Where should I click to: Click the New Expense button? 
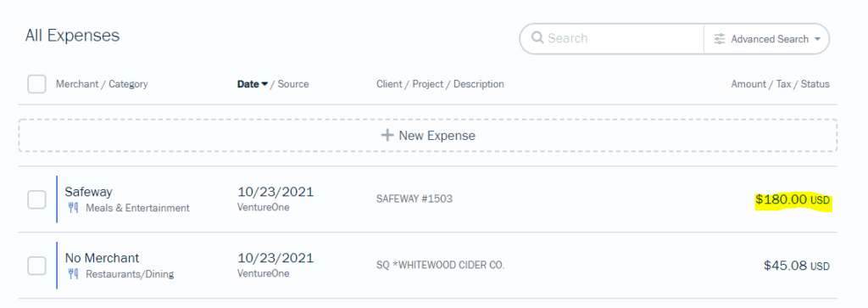tap(428, 135)
